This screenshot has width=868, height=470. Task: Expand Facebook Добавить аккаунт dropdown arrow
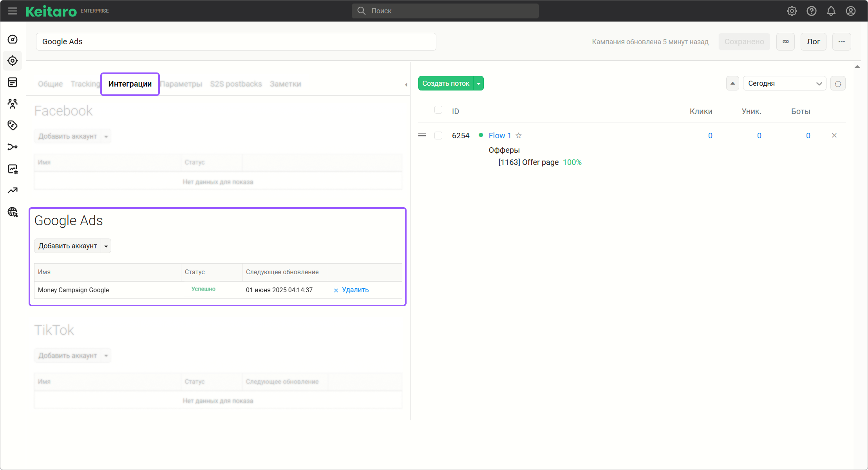coord(106,136)
